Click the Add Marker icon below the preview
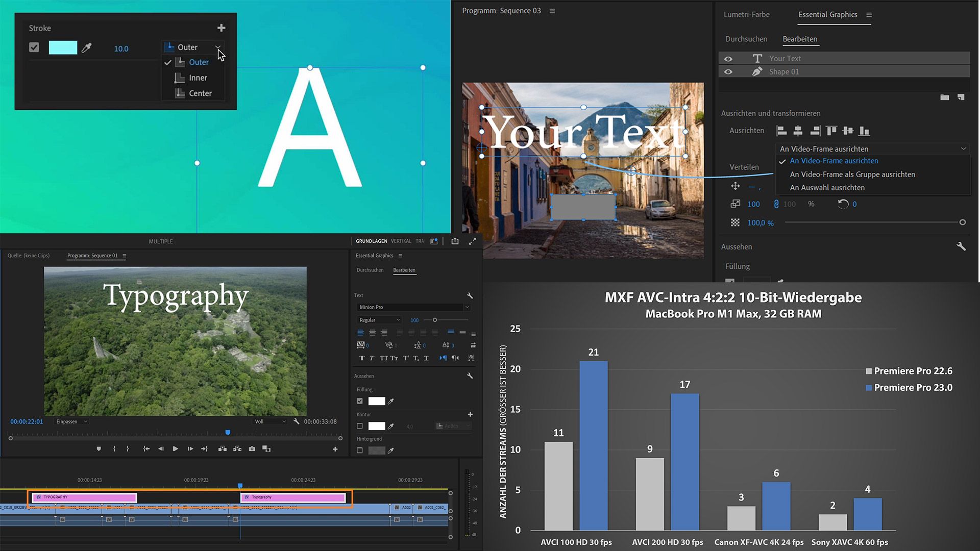Image resolution: width=980 pixels, height=551 pixels. (x=99, y=448)
